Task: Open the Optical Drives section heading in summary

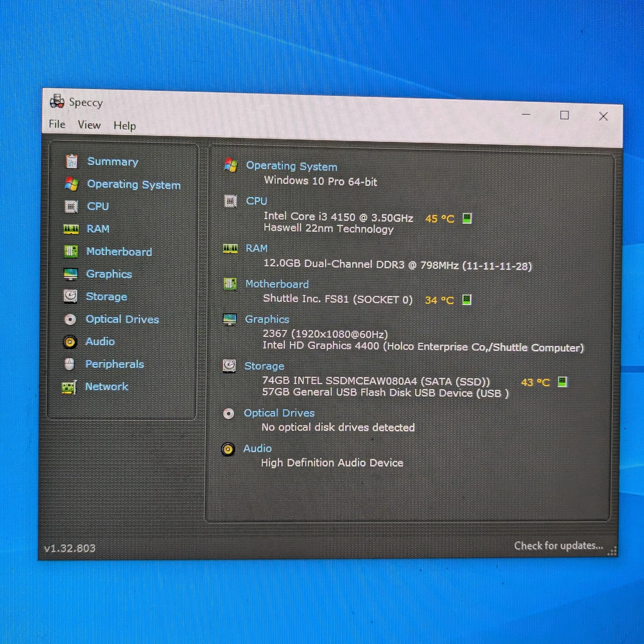Action: click(x=279, y=413)
